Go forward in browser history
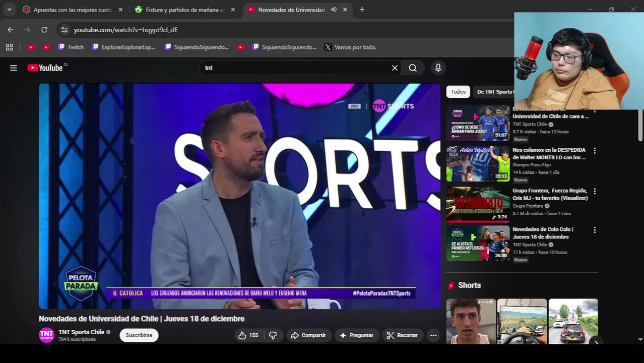The image size is (644, 363). pos(27,30)
